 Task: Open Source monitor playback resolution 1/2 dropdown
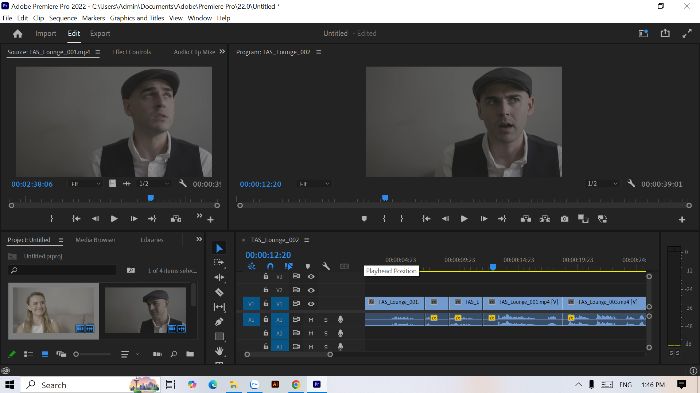click(154, 184)
